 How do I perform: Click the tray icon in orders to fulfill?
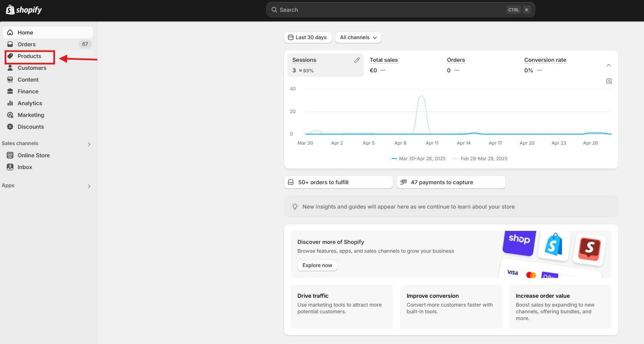(291, 182)
